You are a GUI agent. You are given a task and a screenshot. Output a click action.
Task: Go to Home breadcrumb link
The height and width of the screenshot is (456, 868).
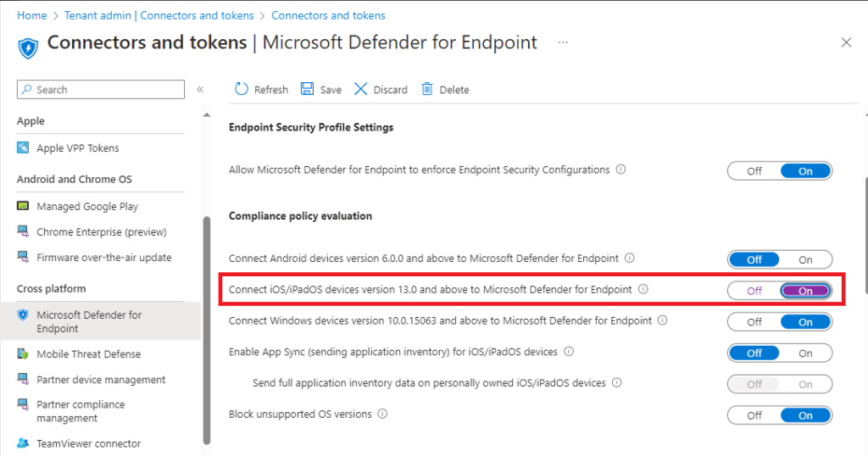tap(31, 15)
